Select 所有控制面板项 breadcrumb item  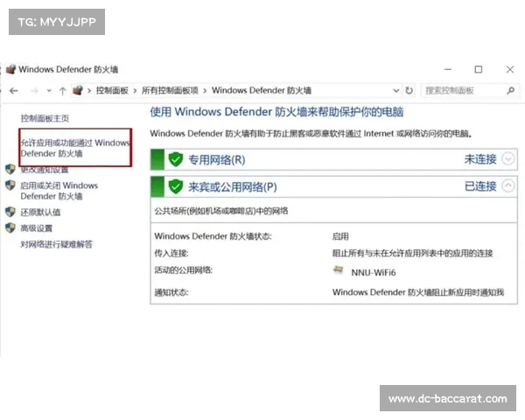[170, 90]
